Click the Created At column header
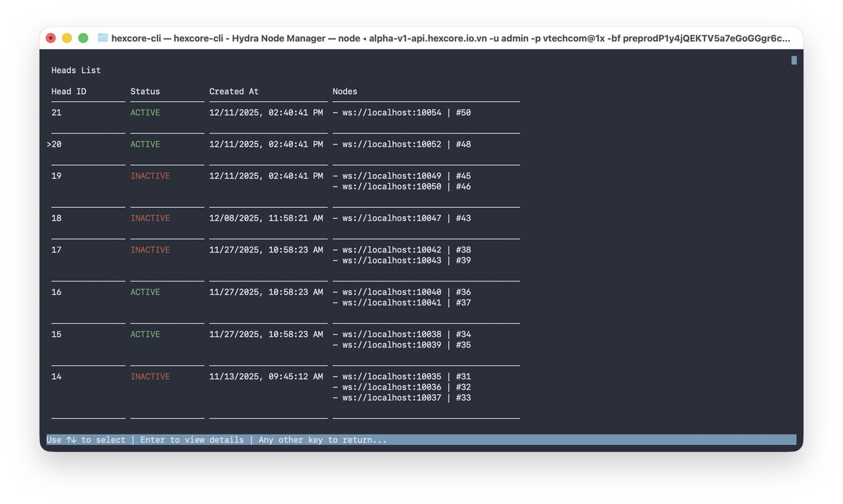 click(234, 91)
